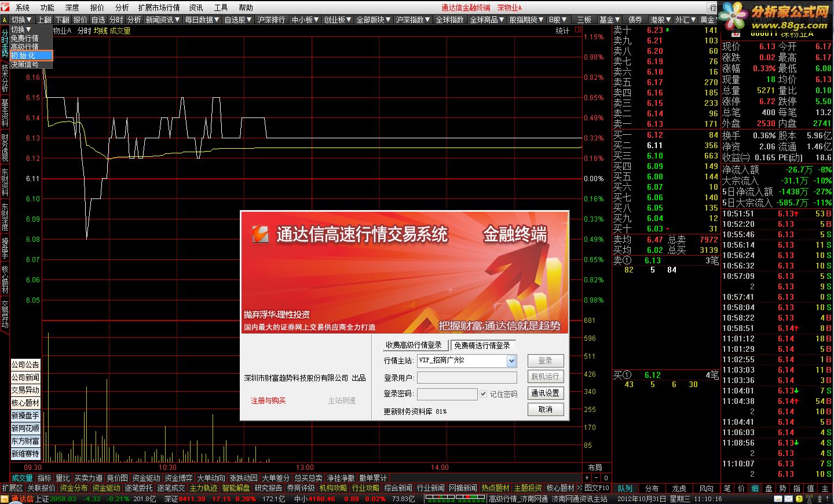
Task: Click the 笔 button in bottom-right toolbar
Action: (727, 488)
